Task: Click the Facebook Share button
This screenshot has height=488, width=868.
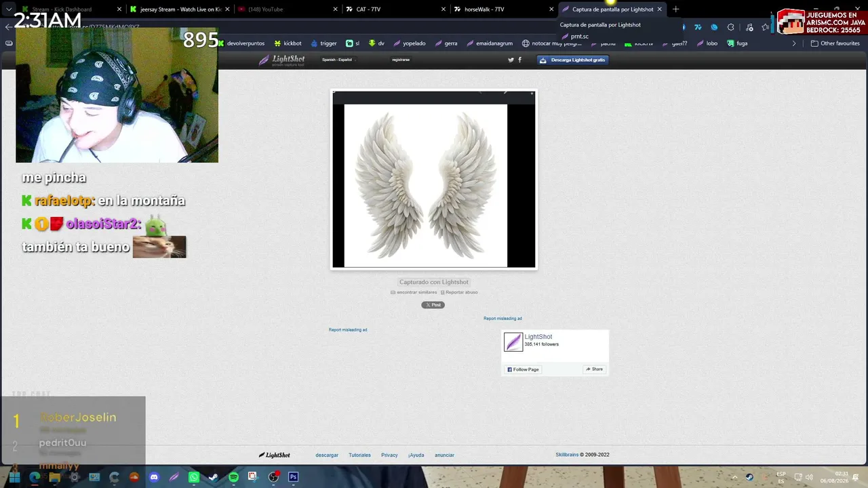Action: click(594, 369)
